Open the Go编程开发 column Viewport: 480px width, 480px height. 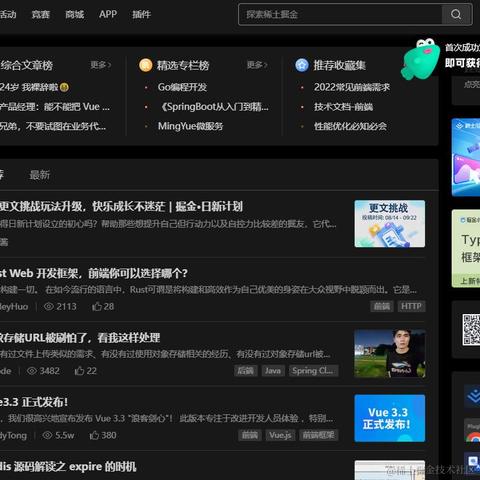tap(182, 87)
